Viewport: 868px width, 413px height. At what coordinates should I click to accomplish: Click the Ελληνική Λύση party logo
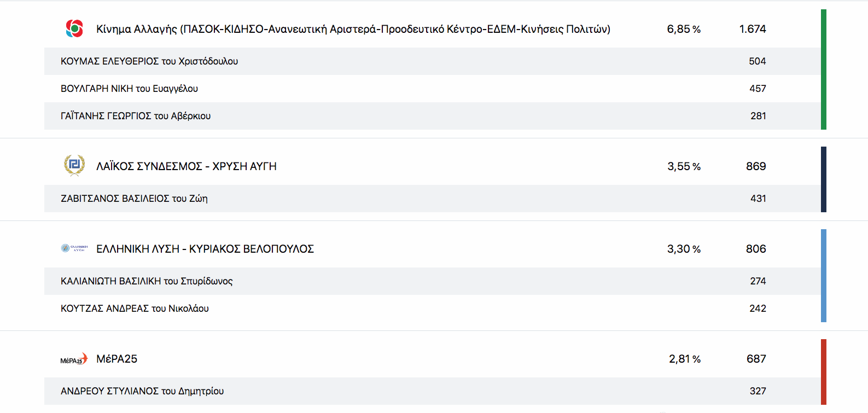pyautogui.click(x=74, y=248)
